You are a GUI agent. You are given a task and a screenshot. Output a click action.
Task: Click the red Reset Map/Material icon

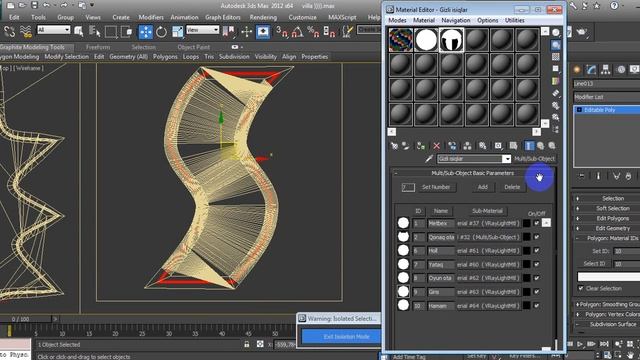pos(436,146)
